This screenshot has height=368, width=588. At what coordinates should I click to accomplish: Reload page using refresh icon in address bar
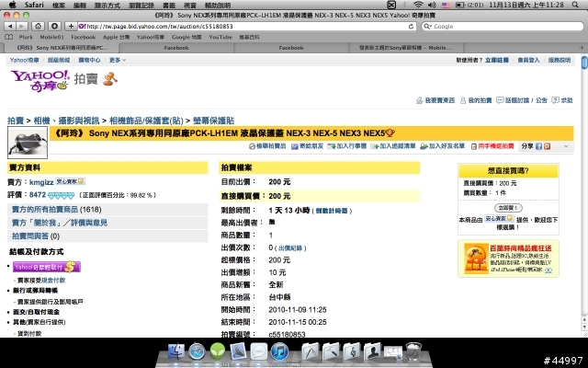pos(411,27)
